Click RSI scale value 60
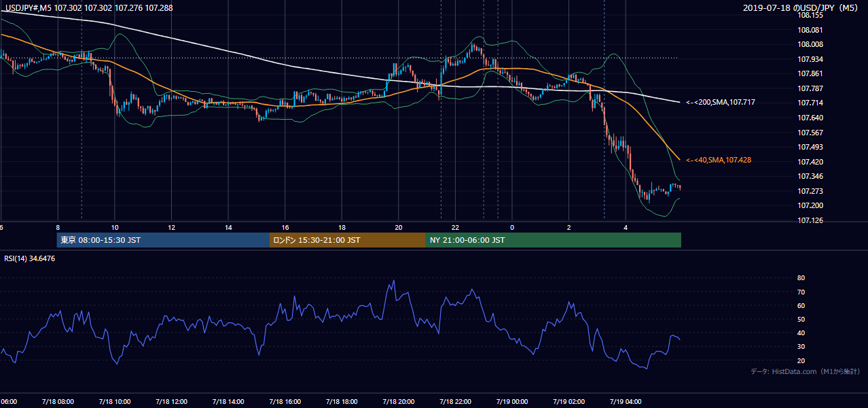Viewport: 868px width, 408px height. 801,305
